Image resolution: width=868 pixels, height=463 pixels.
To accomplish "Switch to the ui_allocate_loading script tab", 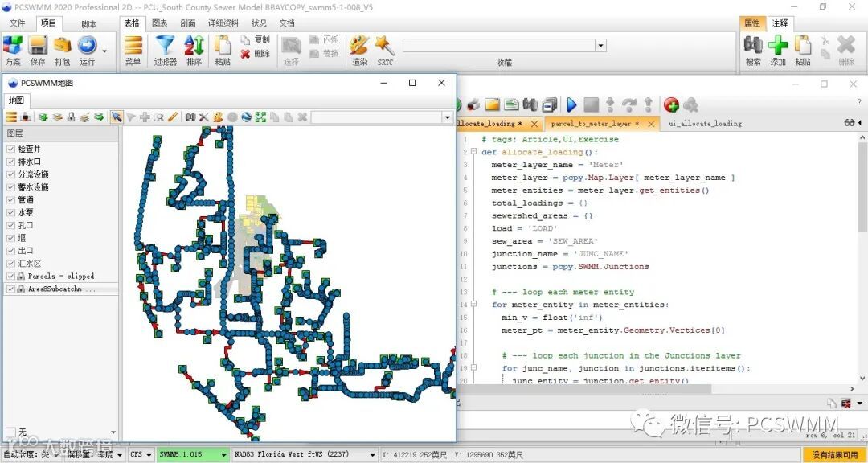I will [705, 124].
